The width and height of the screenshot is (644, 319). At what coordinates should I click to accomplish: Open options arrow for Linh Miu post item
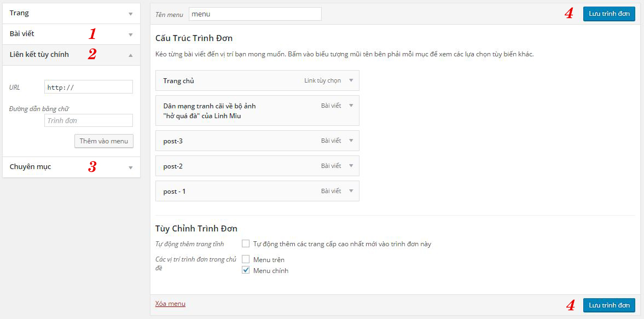point(351,106)
